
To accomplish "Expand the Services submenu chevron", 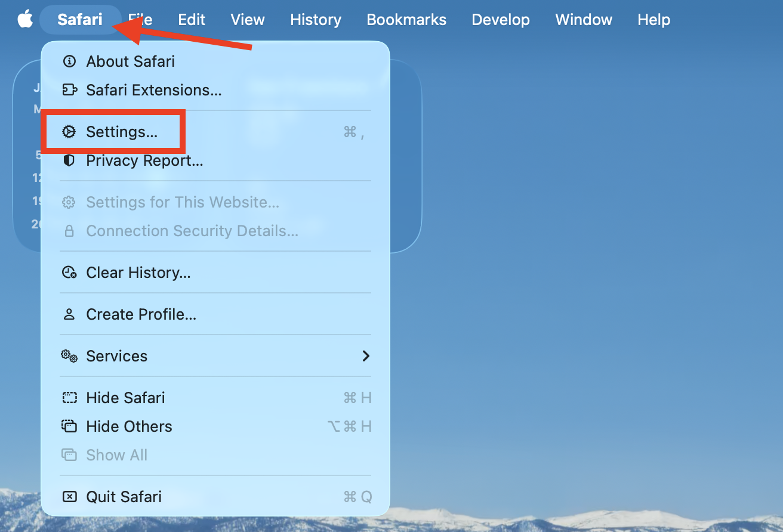I will pos(366,355).
